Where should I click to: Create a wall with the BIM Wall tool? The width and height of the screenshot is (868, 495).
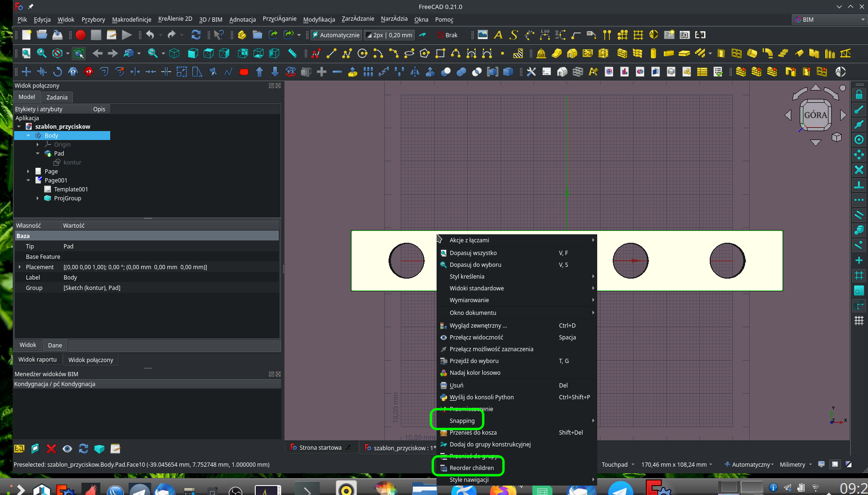pos(623,53)
